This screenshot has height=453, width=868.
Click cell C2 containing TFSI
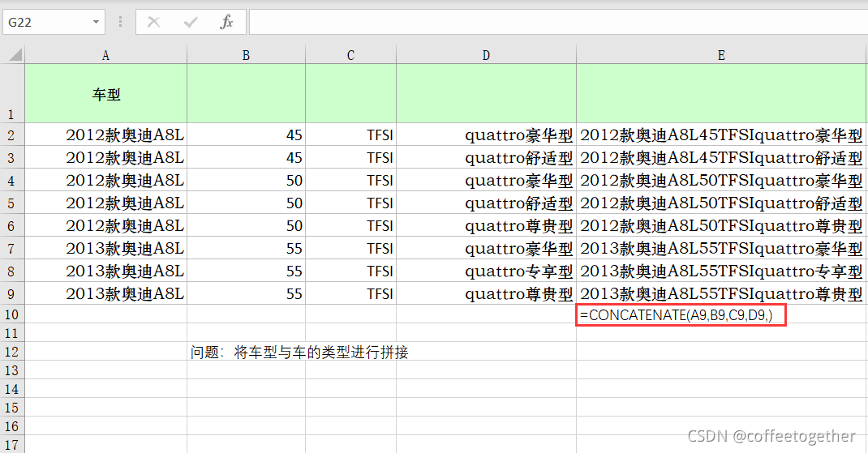pyautogui.click(x=351, y=135)
